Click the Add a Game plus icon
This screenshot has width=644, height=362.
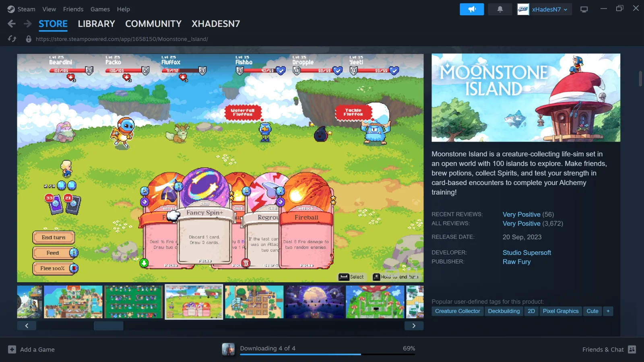click(12, 350)
